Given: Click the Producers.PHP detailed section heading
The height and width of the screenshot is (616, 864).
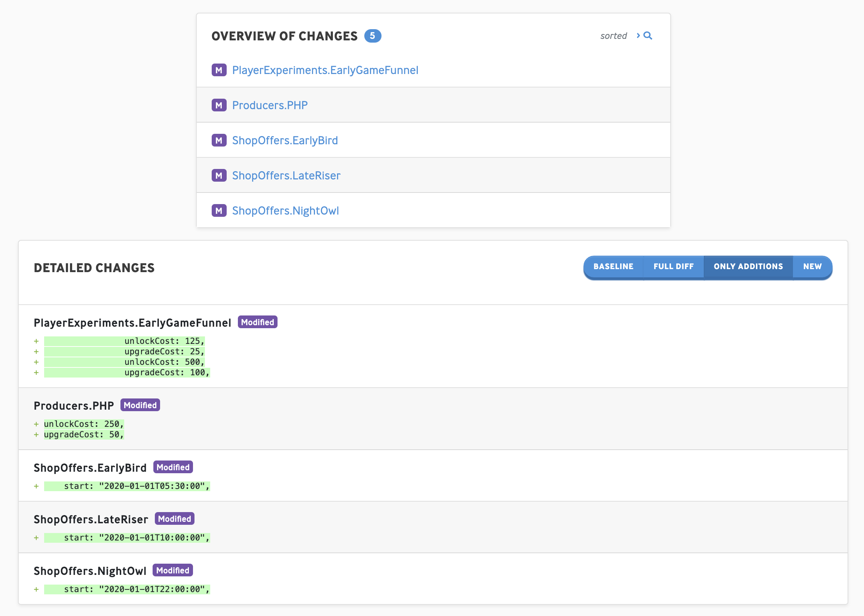Looking at the screenshot, I should tap(74, 406).
